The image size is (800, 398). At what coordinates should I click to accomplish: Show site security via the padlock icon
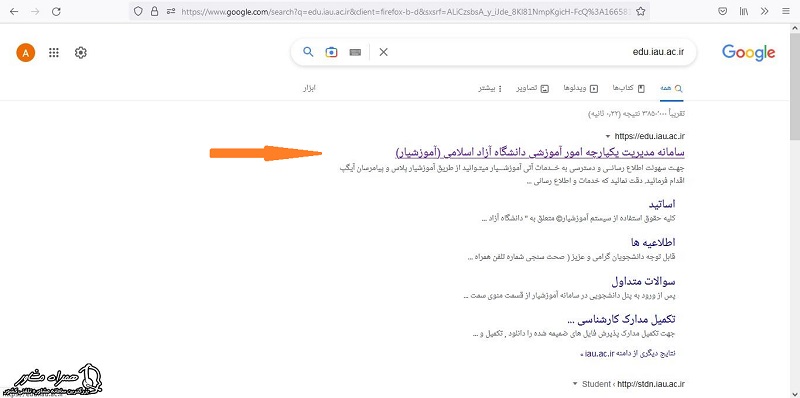coord(154,11)
